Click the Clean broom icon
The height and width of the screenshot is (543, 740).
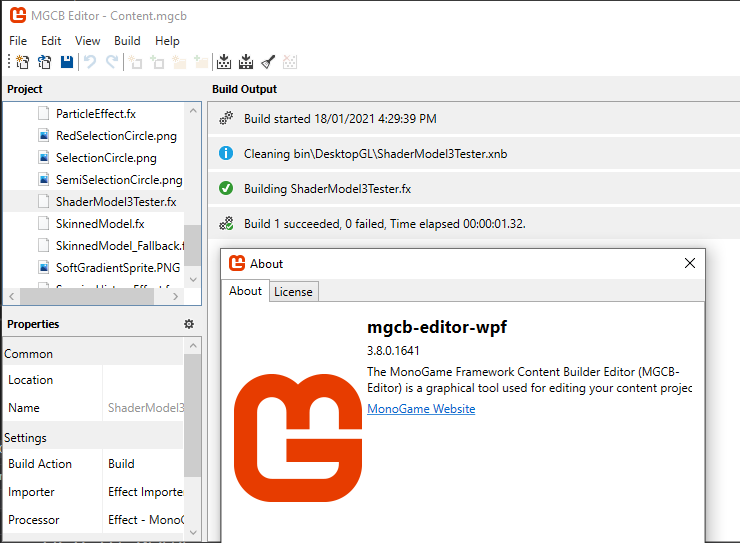coord(268,62)
